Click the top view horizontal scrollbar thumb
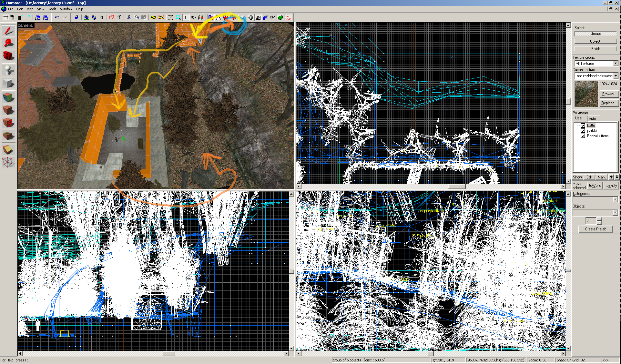This screenshot has height=364, width=621. [456, 187]
